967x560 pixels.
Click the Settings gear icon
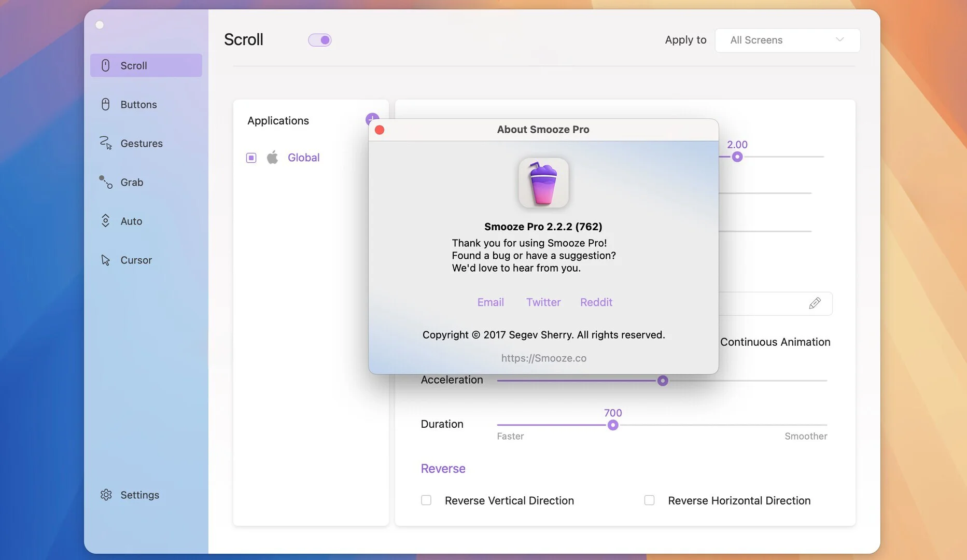[106, 495]
